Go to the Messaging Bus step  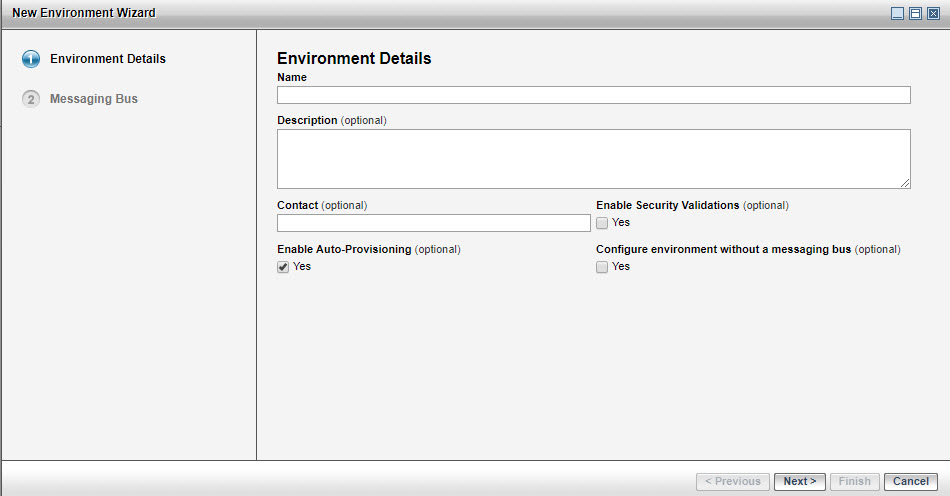pos(94,99)
